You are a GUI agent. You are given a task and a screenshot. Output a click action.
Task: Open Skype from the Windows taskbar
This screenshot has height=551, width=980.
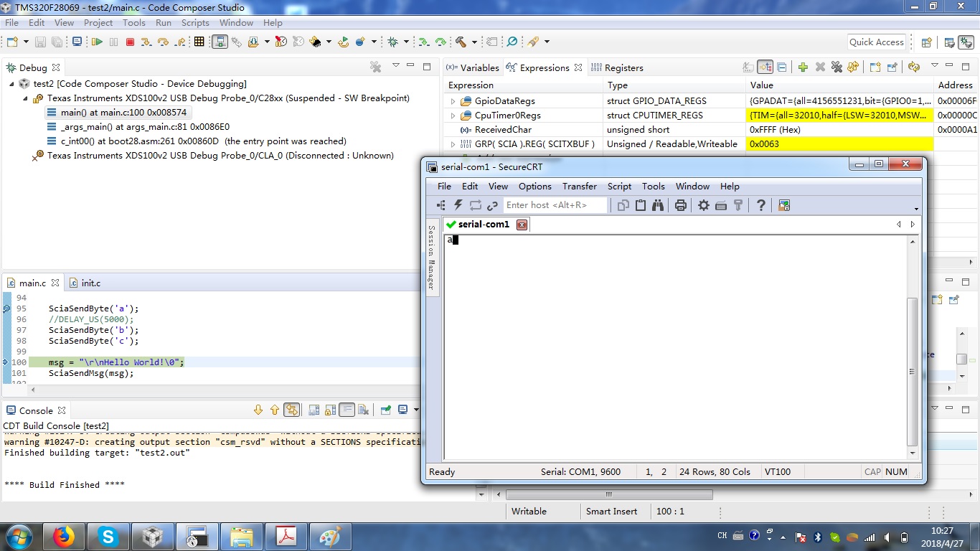[x=108, y=536]
